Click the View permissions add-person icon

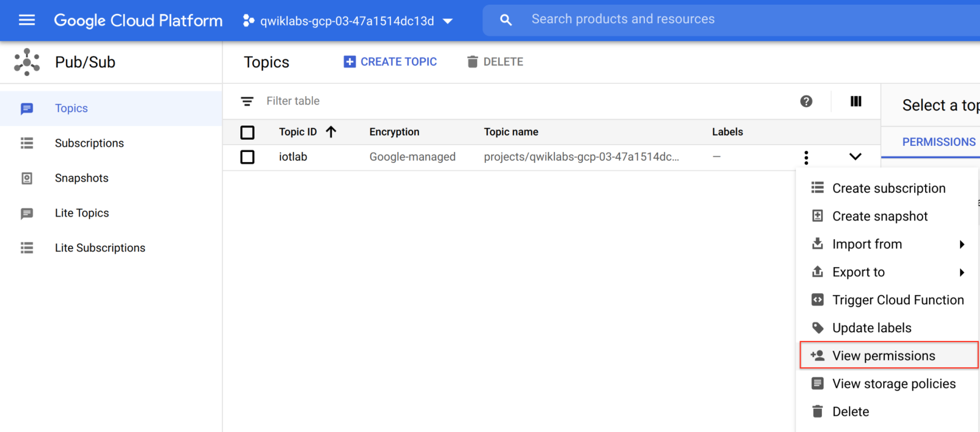(818, 356)
